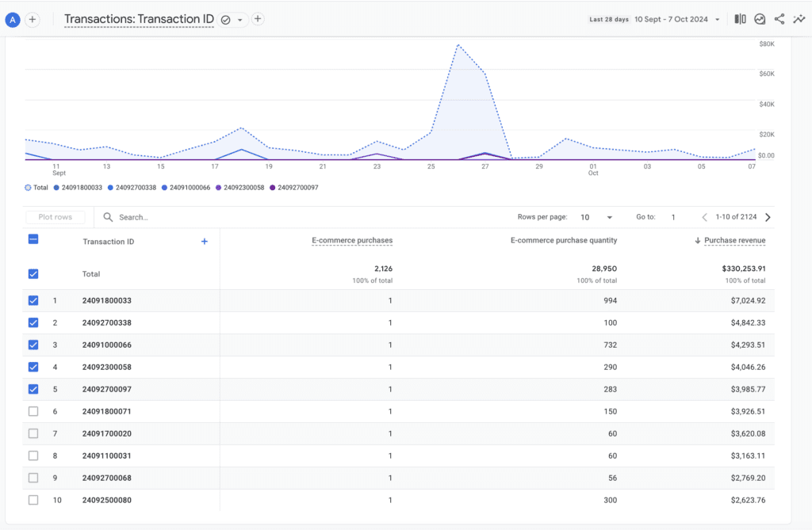812x530 pixels.
Task: Sort by E-commerce purchase quantity column
Action: click(564, 240)
